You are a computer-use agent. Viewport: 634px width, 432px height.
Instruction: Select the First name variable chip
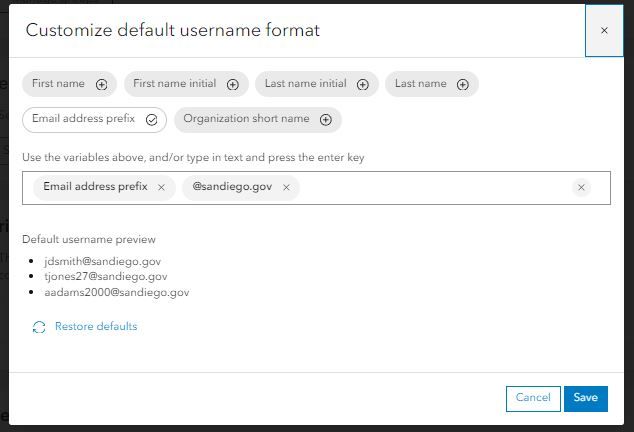point(69,84)
